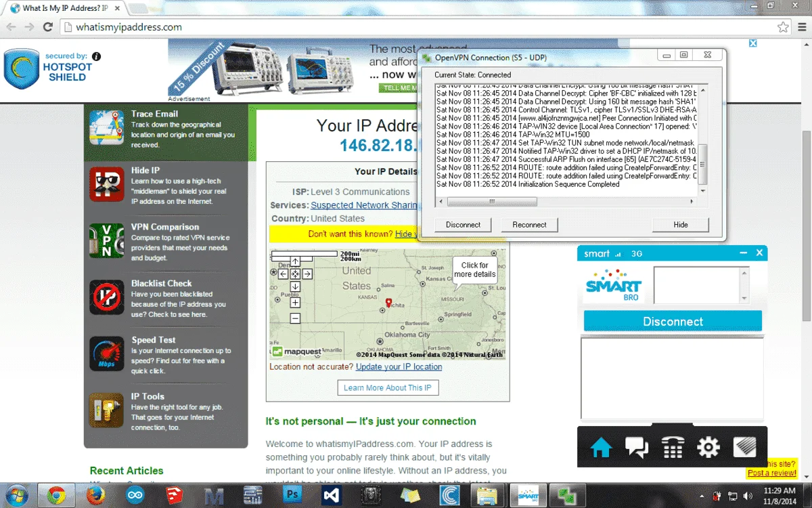The height and width of the screenshot is (508, 812).
Task: Reload the page in Chrome
Action: pyautogui.click(x=47, y=27)
